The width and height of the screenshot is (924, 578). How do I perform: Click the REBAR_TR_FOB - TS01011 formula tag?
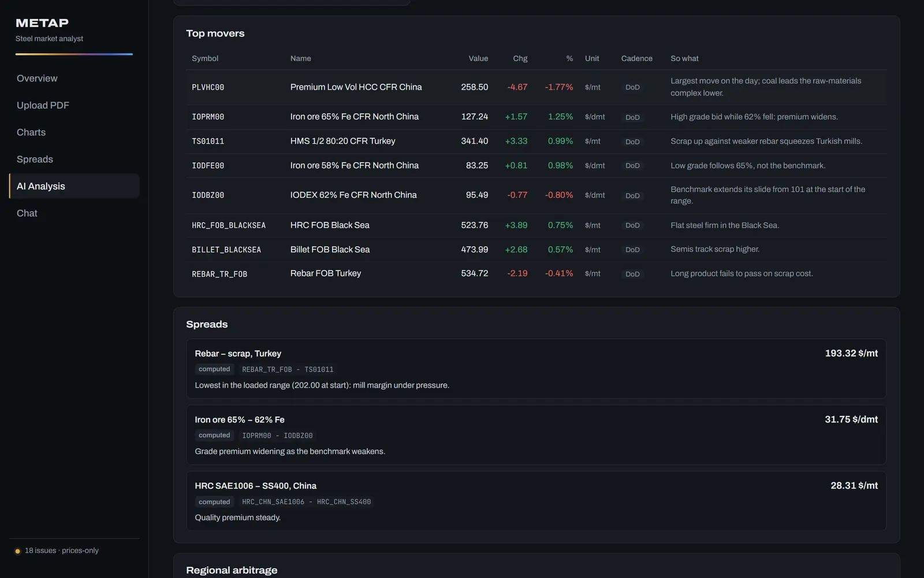pos(288,369)
